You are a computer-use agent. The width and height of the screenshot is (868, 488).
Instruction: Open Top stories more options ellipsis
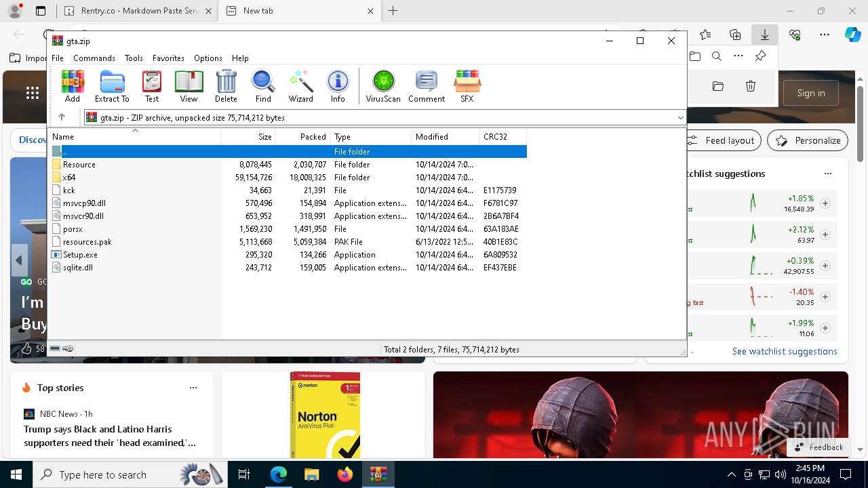tap(193, 388)
